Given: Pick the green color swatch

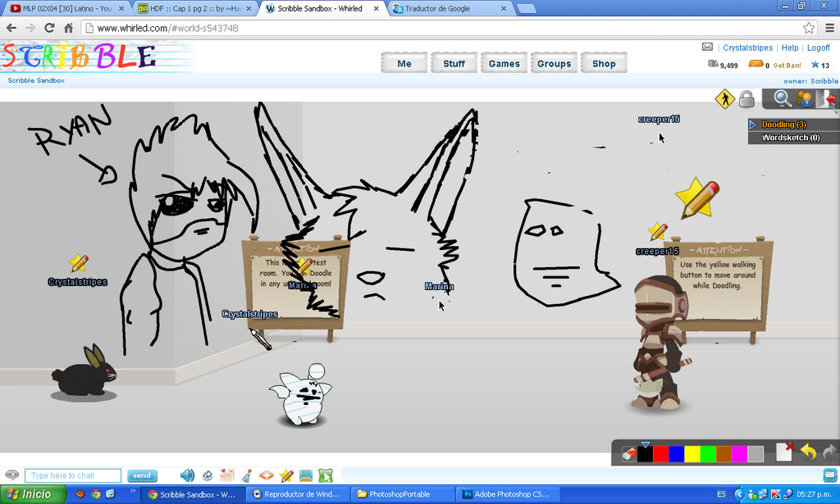Looking at the screenshot, I should (708, 454).
